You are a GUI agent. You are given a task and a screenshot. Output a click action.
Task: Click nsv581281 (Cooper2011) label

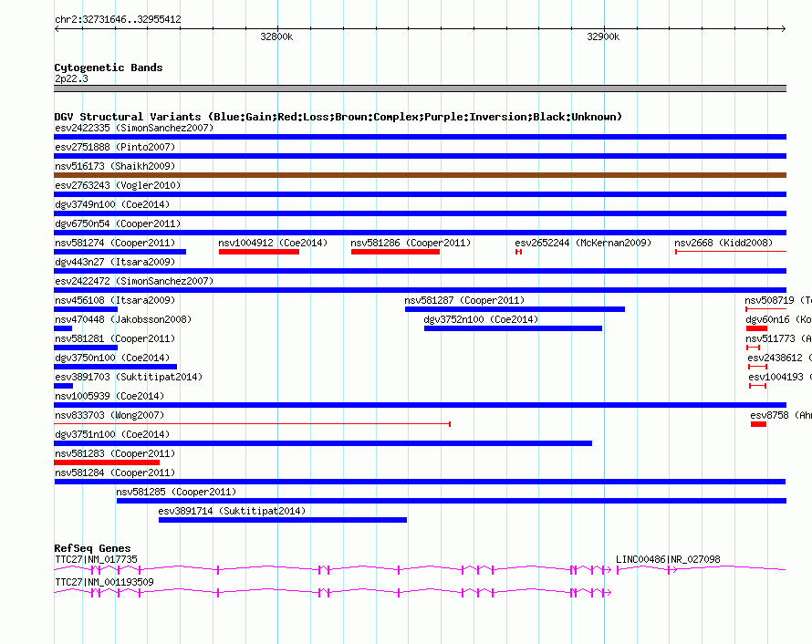tap(115, 338)
